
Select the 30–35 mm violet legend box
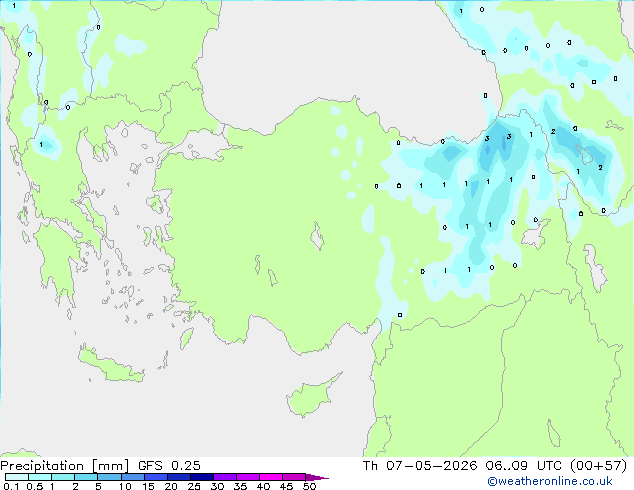point(225,477)
